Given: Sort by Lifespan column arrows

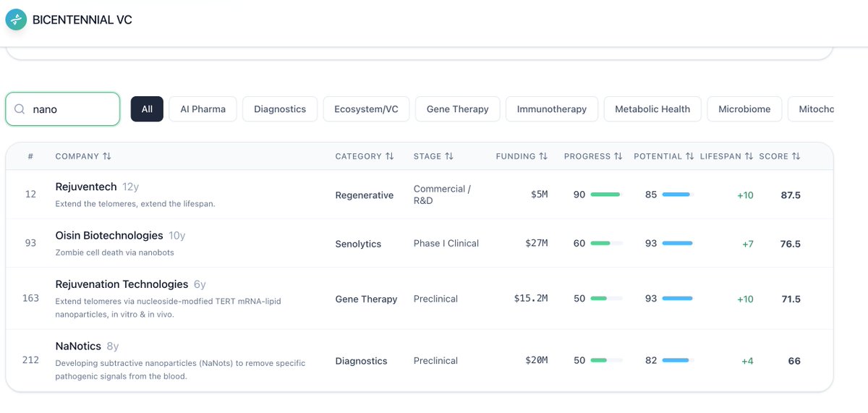Looking at the screenshot, I should pos(749,156).
